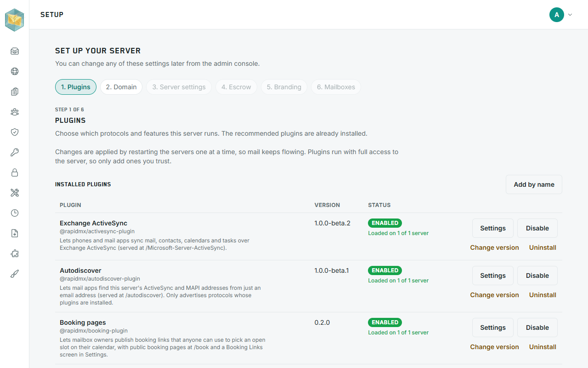The height and width of the screenshot is (368, 588).
Task: Uninstall the Booking pages plugin
Action: pyautogui.click(x=543, y=347)
